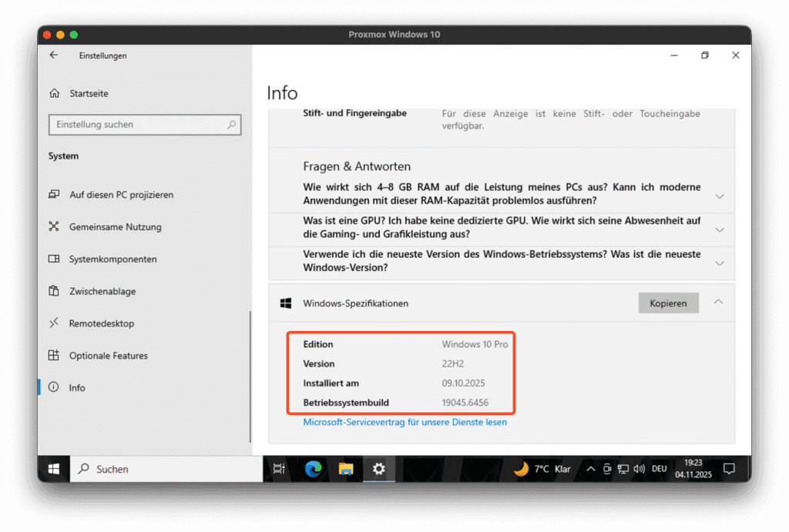Image resolution: width=789 pixels, height=532 pixels.
Task: Click the back arrow in Einstellungen
Action: pyautogui.click(x=53, y=55)
